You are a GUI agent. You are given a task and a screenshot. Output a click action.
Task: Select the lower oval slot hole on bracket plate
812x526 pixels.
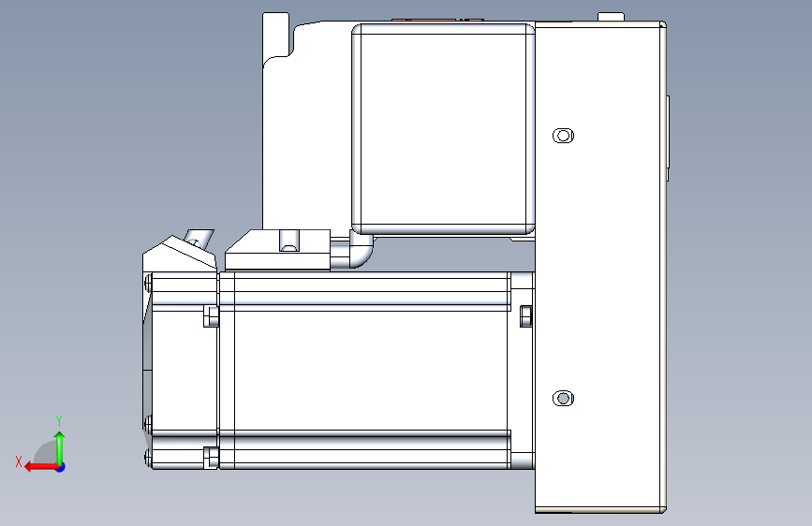pos(563,399)
